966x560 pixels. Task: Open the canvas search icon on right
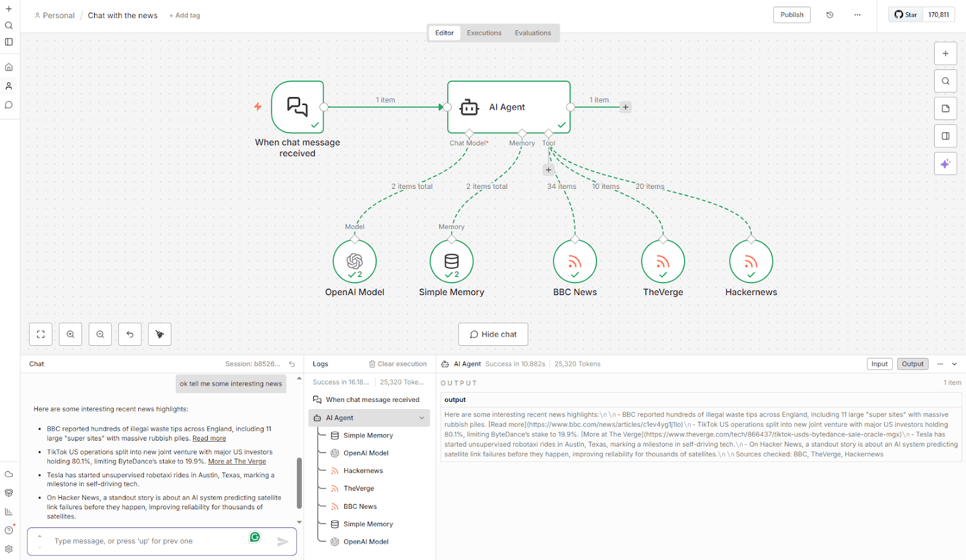coord(945,81)
